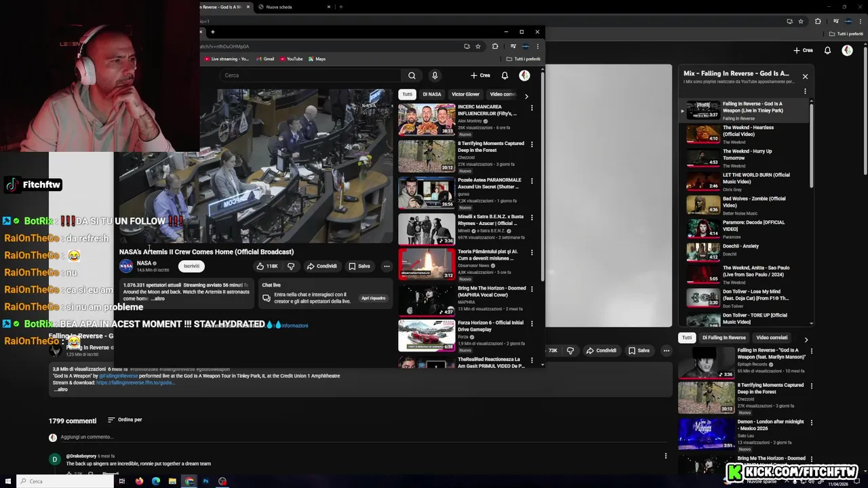Open the extensions puzzle icon in front window
The height and width of the screenshot is (488, 868).
coord(495,46)
